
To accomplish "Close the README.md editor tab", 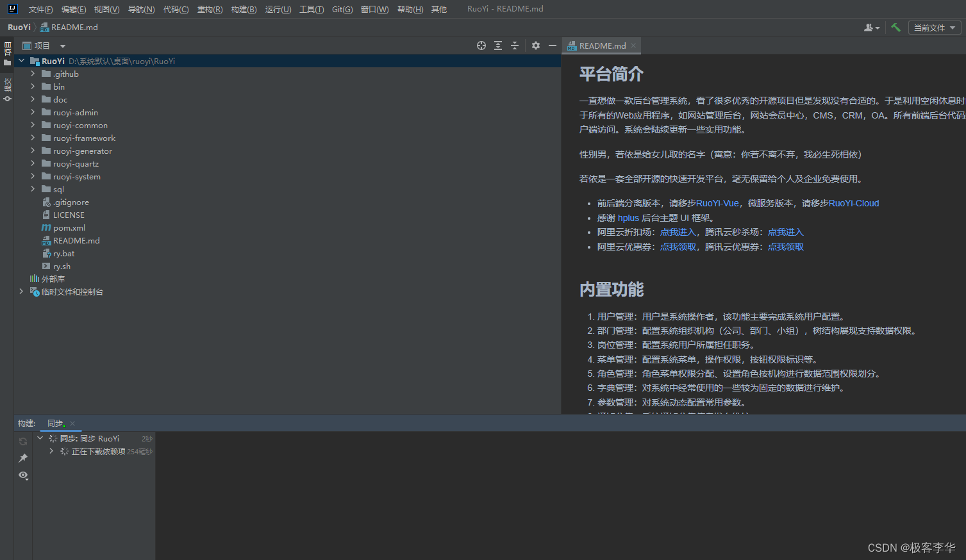I will click(x=633, y=45).
